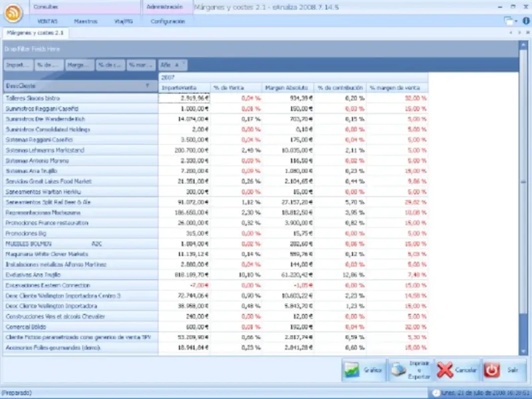The height and width of the screenshot is (399, 532).
Task: Select the Sistemas Lehmanns Marktstand row
Action: (x=80, y=150)
